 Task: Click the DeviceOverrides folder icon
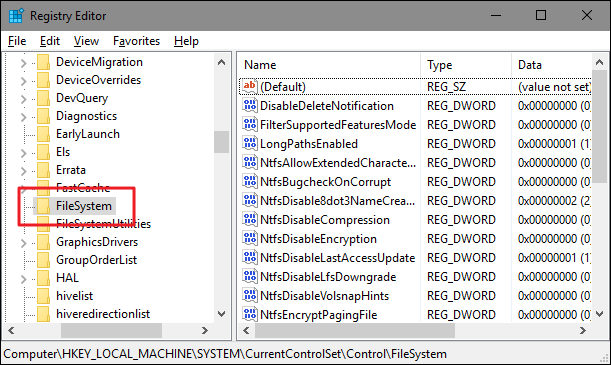coord(44,80)
